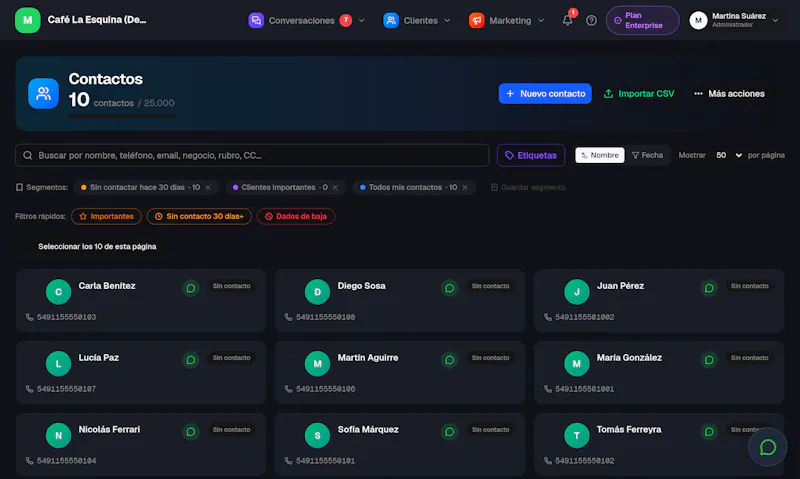
Task: Open the notifications bell
Action: tap(567, 20)
